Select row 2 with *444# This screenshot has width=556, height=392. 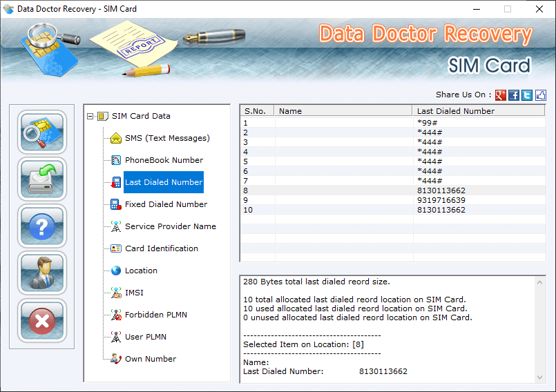pos(393,133)
